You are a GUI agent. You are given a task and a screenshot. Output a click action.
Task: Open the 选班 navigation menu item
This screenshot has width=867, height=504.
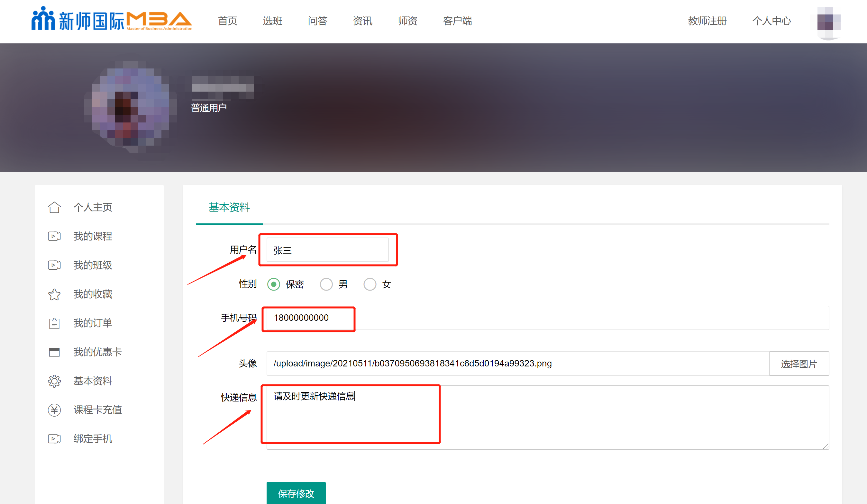pyautogui.click(x=272, y=21)
